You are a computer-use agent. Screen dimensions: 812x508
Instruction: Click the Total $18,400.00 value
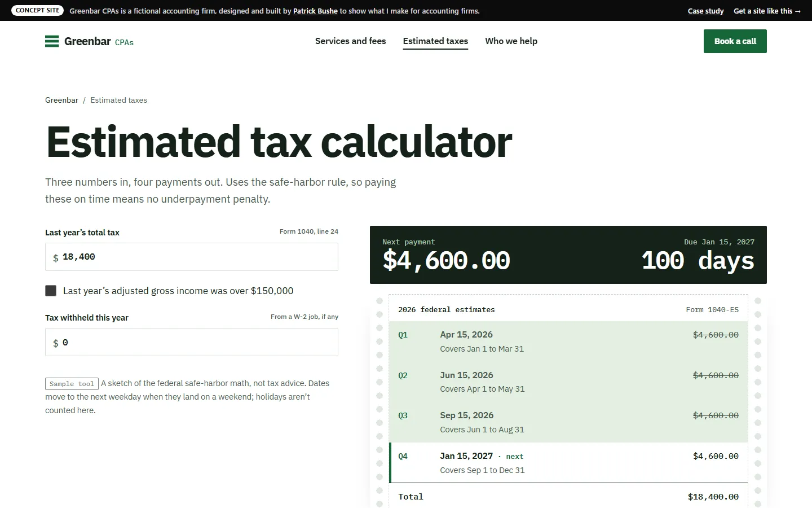(713, 497)
